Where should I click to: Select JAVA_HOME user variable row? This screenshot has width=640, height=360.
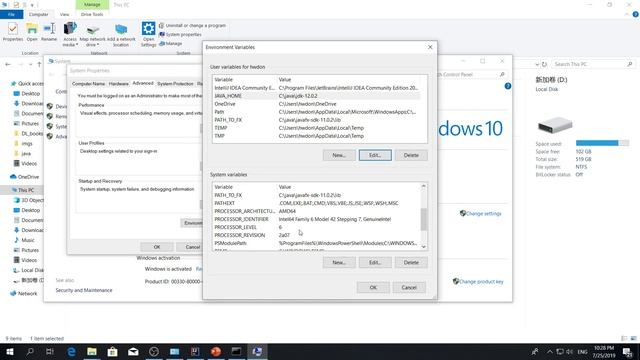(316, 96)
